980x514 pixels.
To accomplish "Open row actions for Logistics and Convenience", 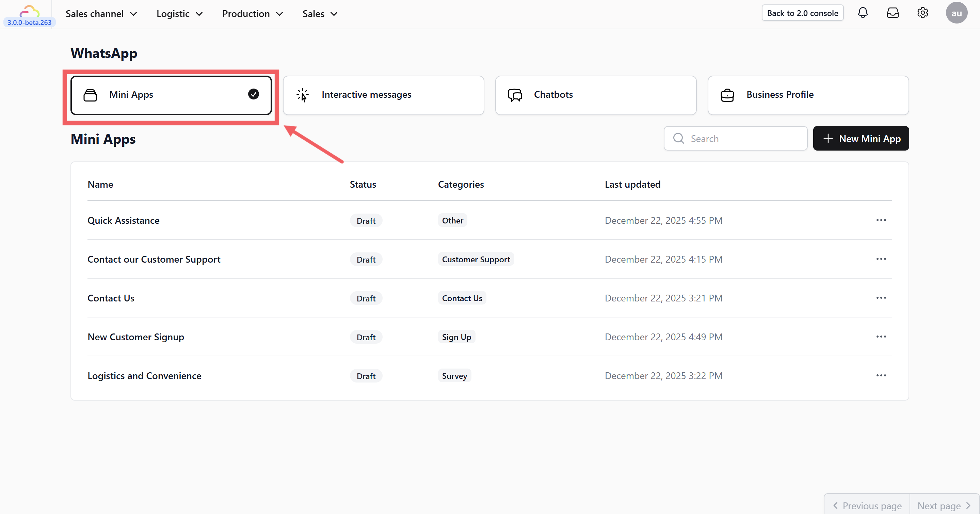I will click(881, 375).
